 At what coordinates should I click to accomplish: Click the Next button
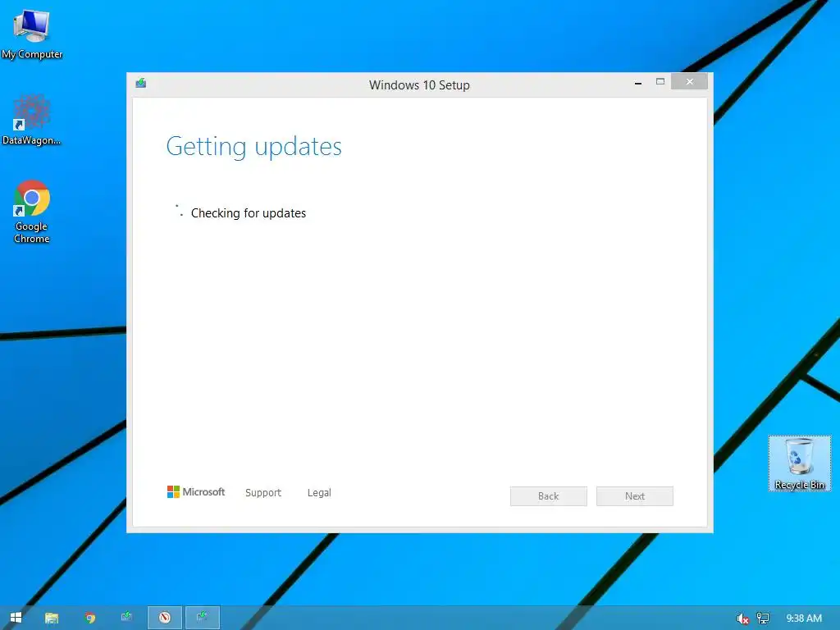click(x=635, y=496)
